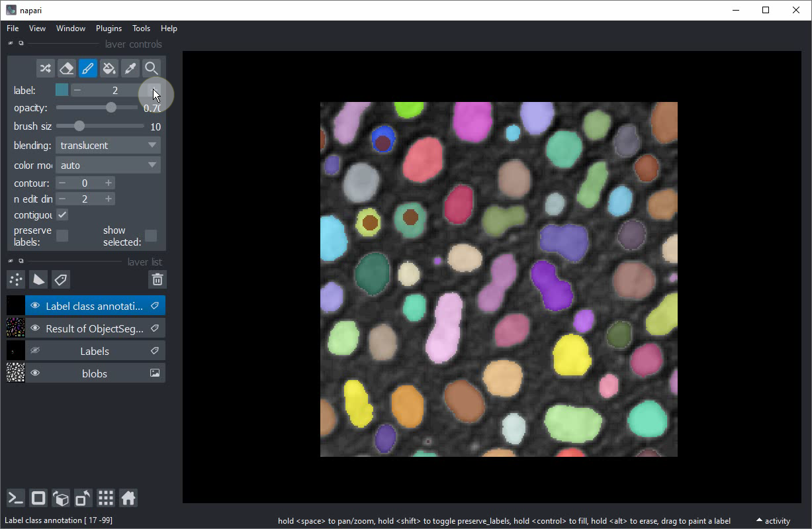This screenshot has width=812, height=529.
Task: Add a new shapes layer
Action: pyautogui.click(x=38, y=279)
